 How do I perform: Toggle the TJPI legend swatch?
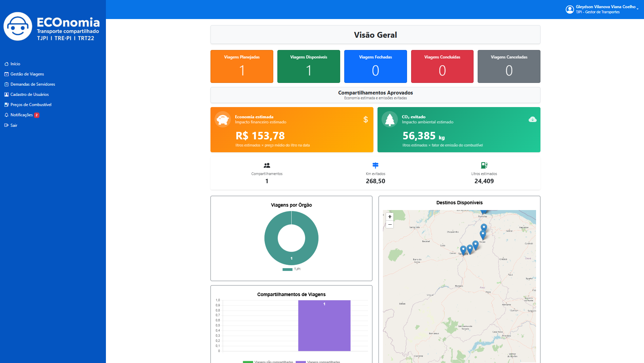tap(288, 270)
